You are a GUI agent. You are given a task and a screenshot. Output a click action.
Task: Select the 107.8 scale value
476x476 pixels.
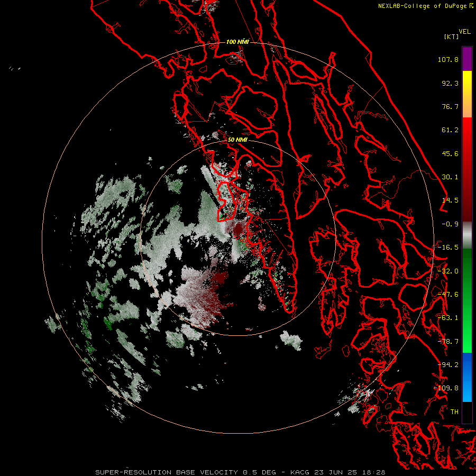(x=448, y=59)
